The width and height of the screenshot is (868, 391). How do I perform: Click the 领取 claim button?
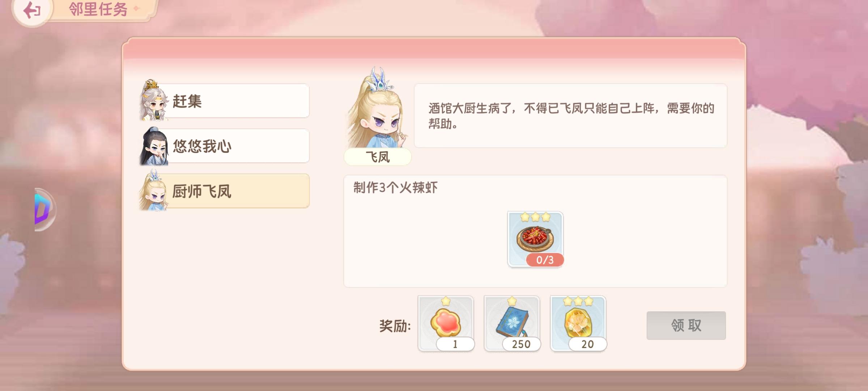point(686,325)
